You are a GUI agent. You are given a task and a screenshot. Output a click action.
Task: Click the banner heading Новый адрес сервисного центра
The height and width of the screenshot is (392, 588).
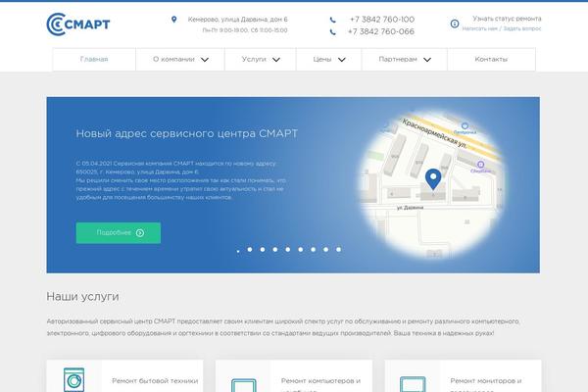coord(187,133)
